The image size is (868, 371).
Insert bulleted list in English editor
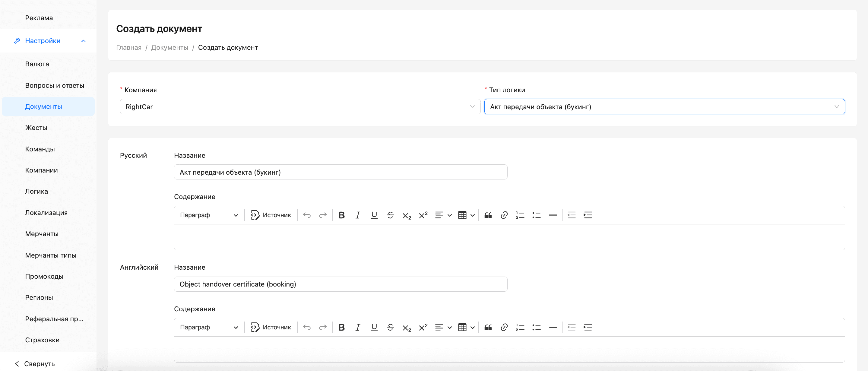pos(537,327)
